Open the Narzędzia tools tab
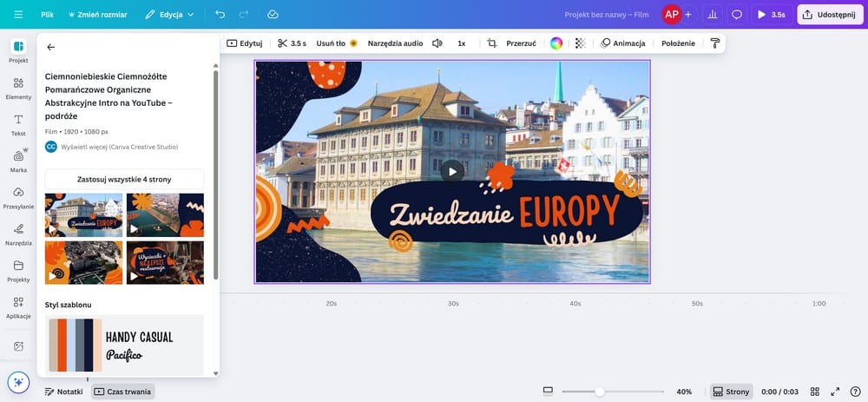 pyautogui.click(x=18, y=234)
